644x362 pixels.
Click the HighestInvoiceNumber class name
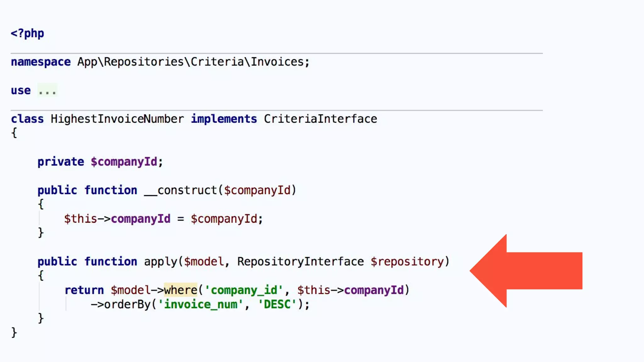[x=117, y=119]
